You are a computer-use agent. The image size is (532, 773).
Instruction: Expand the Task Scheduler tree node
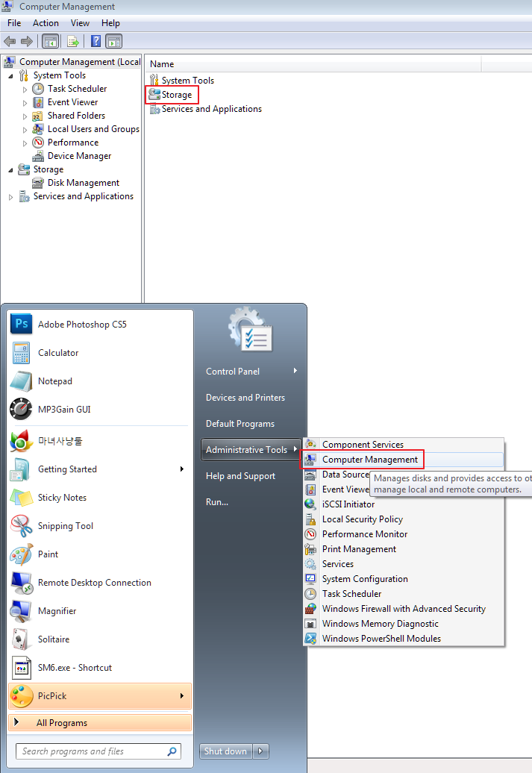pos(25,90)
